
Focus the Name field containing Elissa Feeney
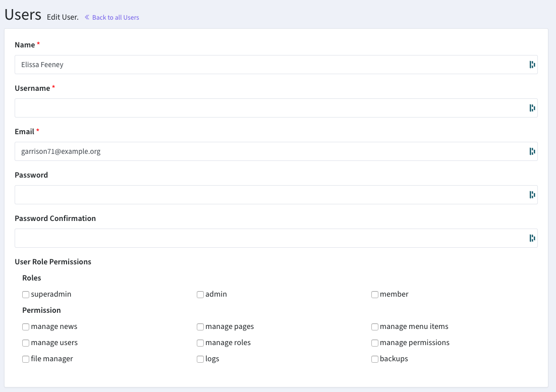(x=276, y=65)
